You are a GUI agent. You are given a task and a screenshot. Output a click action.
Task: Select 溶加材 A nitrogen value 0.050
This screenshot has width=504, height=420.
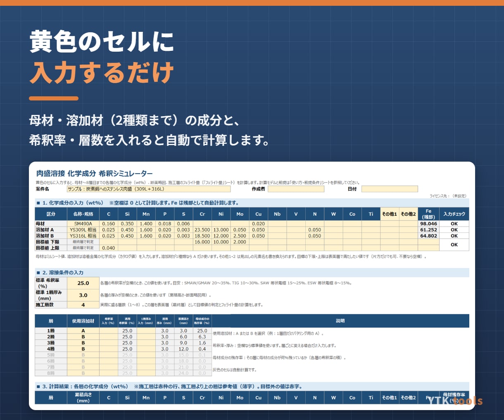click(x=314, y=230)
